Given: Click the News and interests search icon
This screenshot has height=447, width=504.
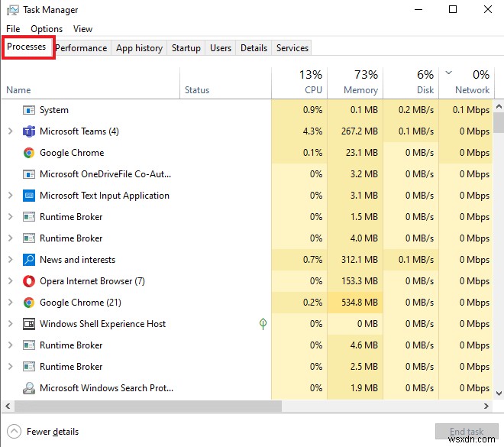Looking at the screenshot, I should [x=29, y=260].
